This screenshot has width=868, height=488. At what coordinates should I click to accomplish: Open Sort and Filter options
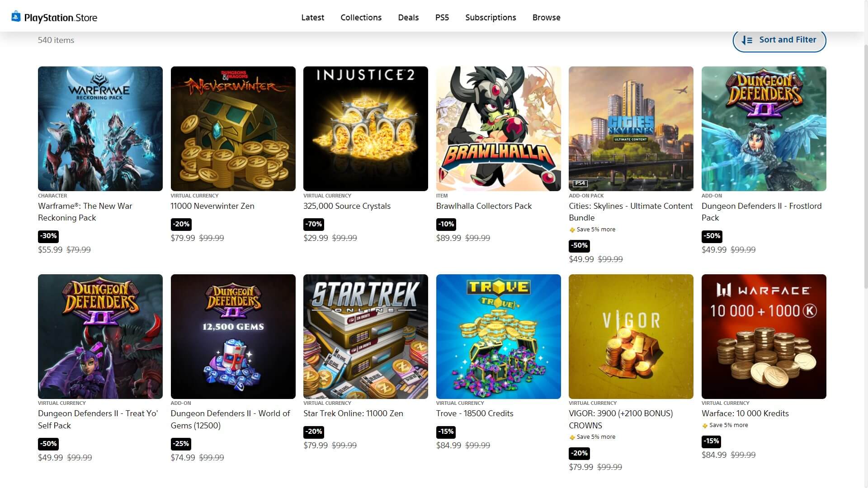point(779,40)
